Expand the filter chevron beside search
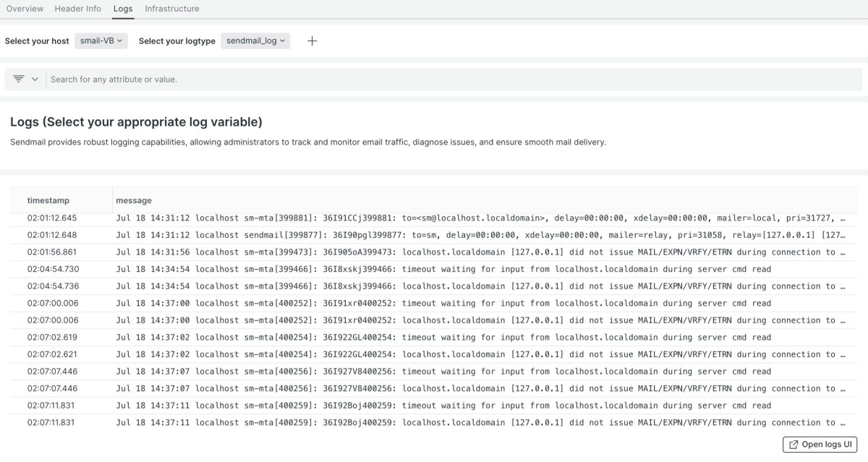Image resolution: width=868 pixels, height=462 pixels. [x=35, y=79]
